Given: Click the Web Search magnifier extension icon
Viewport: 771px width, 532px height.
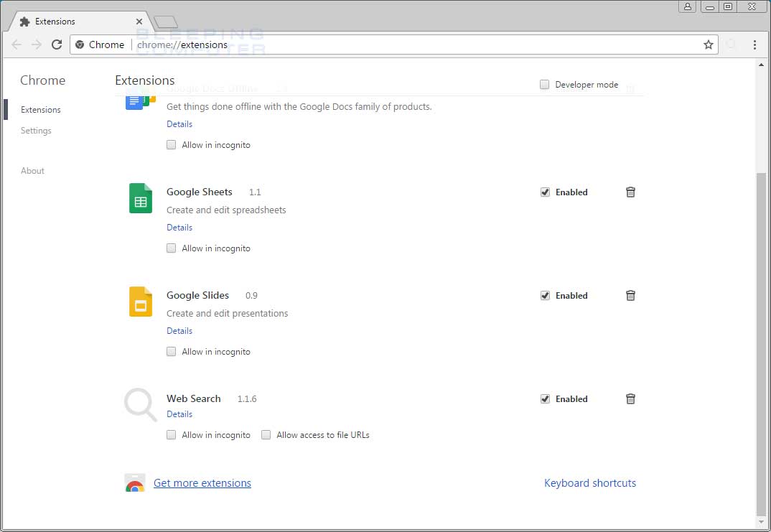Looking at the screenshot, I should pyautogui.click(x=140, y=405).
